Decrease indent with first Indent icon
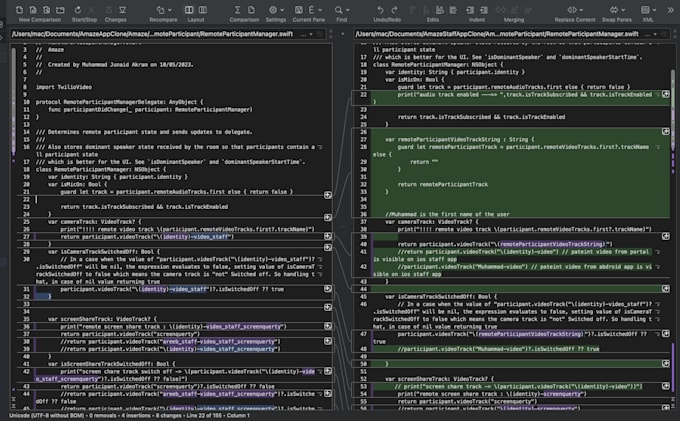 [470, 10]
